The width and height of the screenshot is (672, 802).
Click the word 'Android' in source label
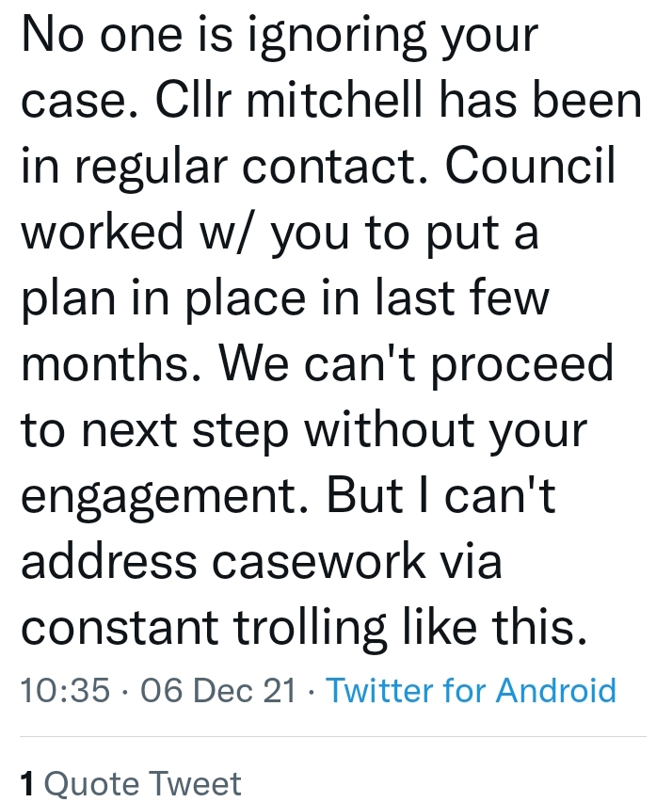[556, 689]
